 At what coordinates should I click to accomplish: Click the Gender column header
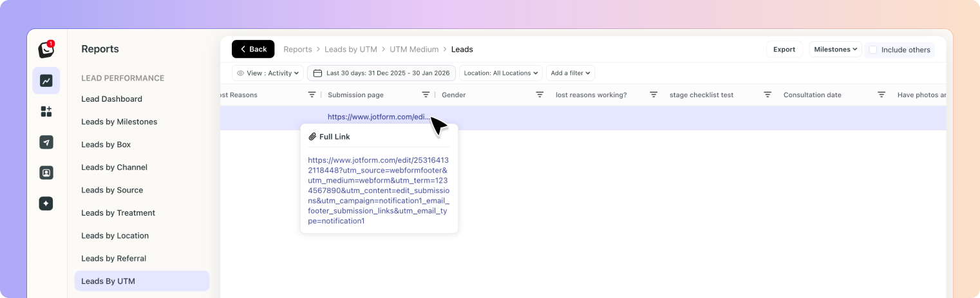[453, 95]
